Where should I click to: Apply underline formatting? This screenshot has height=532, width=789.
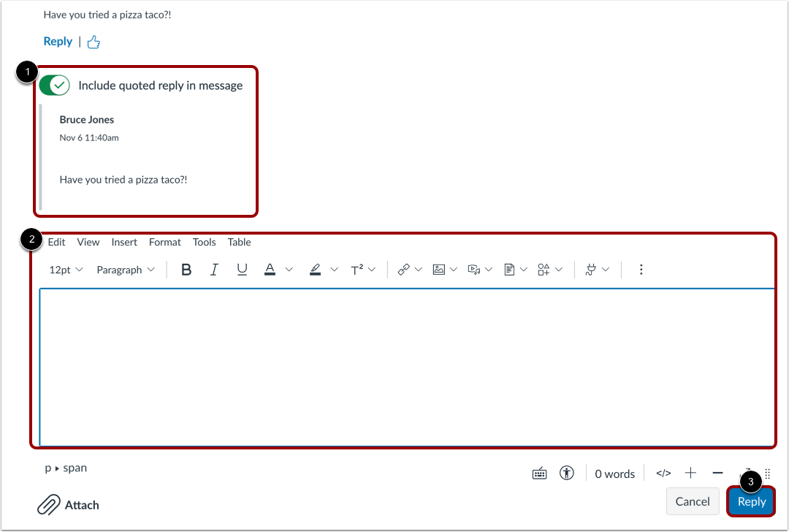tap(241, 269)
